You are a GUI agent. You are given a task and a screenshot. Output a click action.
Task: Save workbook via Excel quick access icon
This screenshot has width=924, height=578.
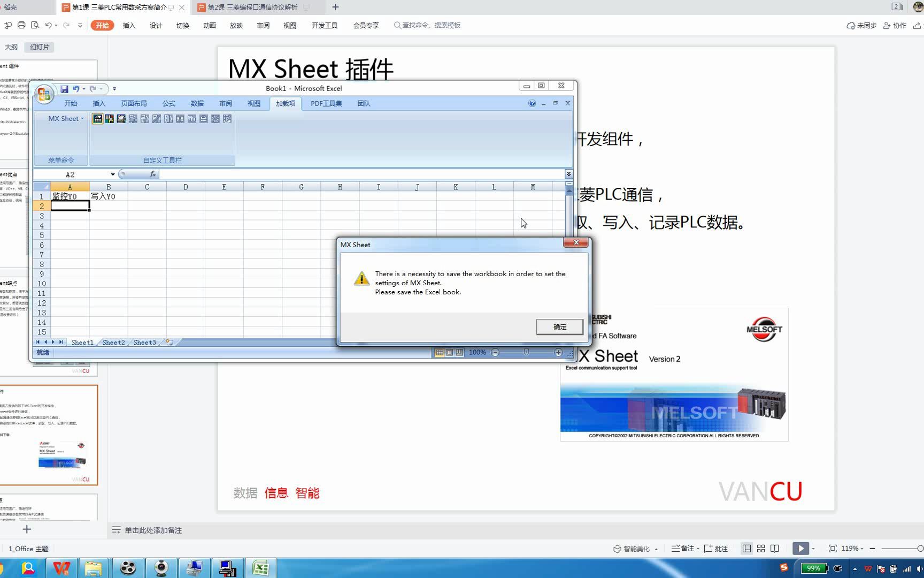(64, 89)
